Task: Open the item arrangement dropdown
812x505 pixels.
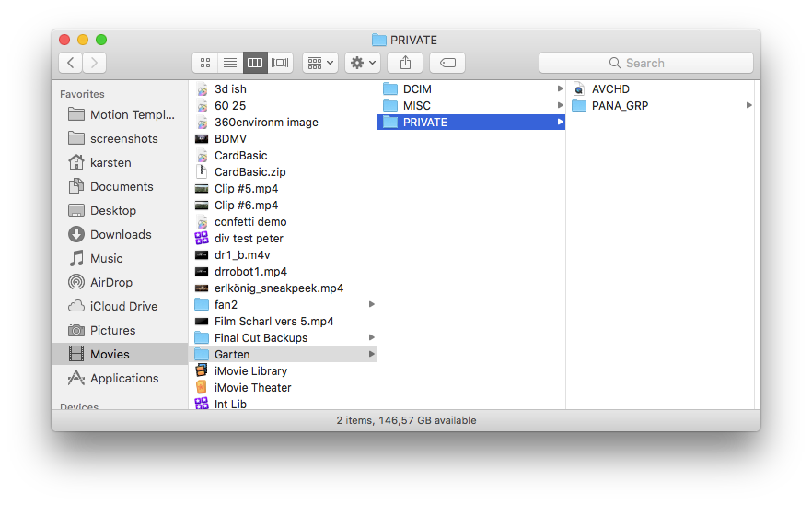Action: 320,63
